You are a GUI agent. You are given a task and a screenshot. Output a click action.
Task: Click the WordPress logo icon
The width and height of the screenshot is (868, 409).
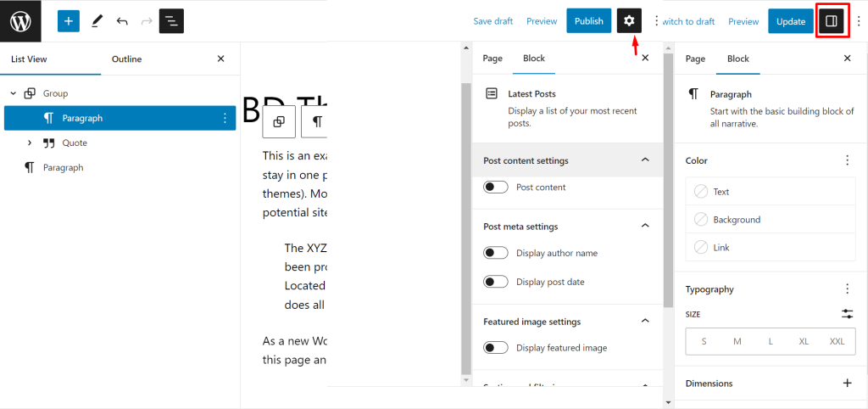(x=20, y=21)
